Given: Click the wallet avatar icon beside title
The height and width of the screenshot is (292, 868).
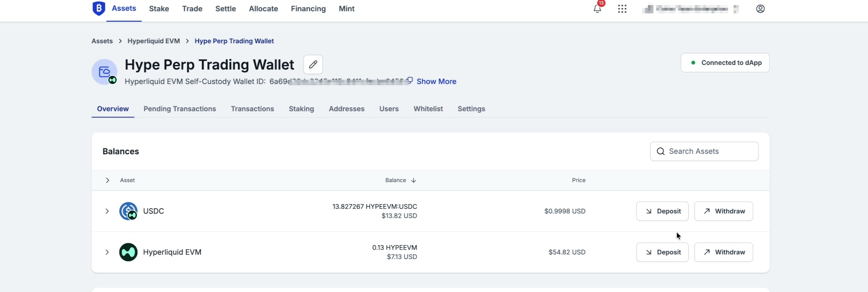Looking at the screenshot, I should tap(105, 72).
